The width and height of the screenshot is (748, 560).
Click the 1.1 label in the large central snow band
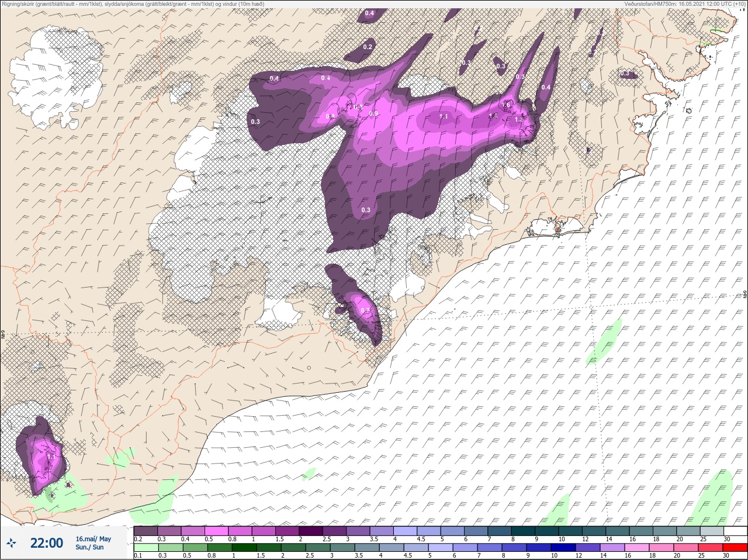pyautogui.click(x=444, y=117)
